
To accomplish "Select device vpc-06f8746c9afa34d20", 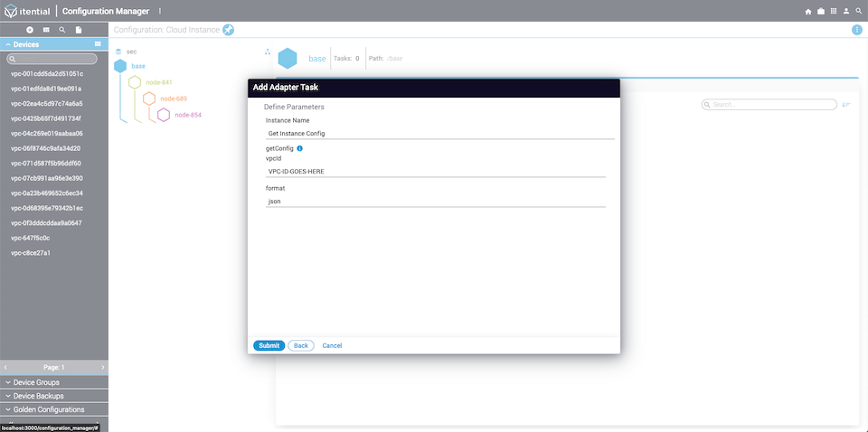I will click(46, 148).
